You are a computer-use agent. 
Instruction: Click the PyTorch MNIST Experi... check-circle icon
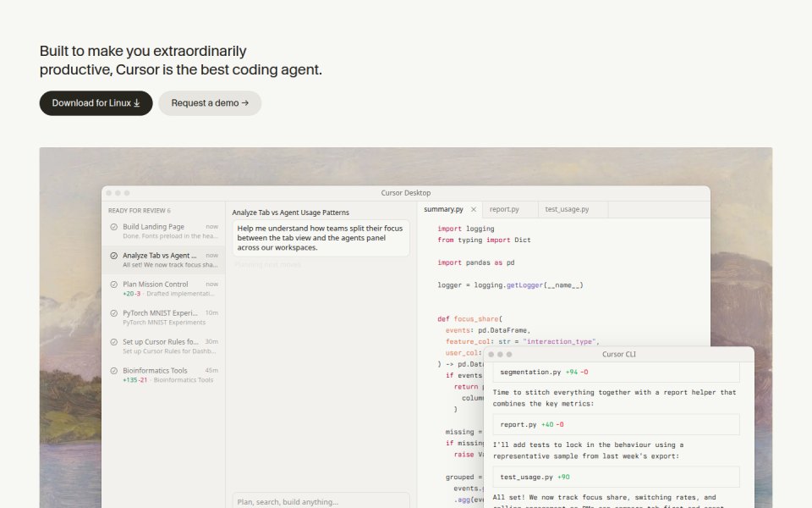click(x=113, y=313)
